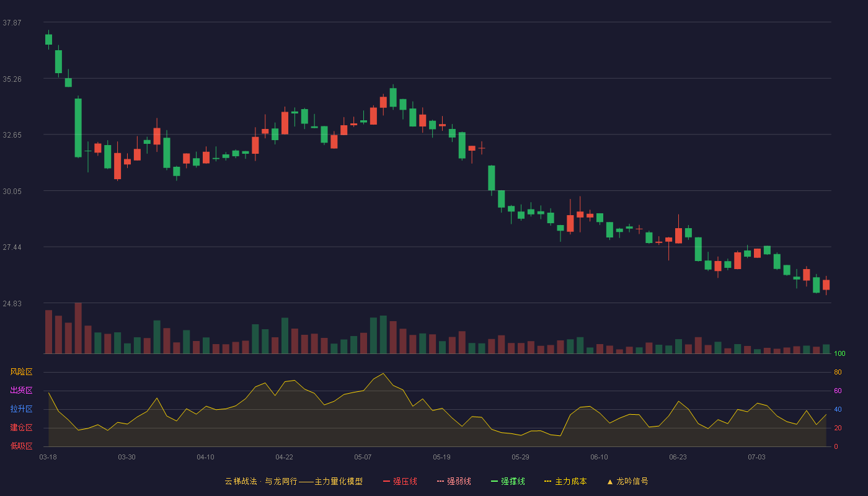Click the 05-07 date label
This screenshot has height=496, width=868.
[x=363, y=457]
